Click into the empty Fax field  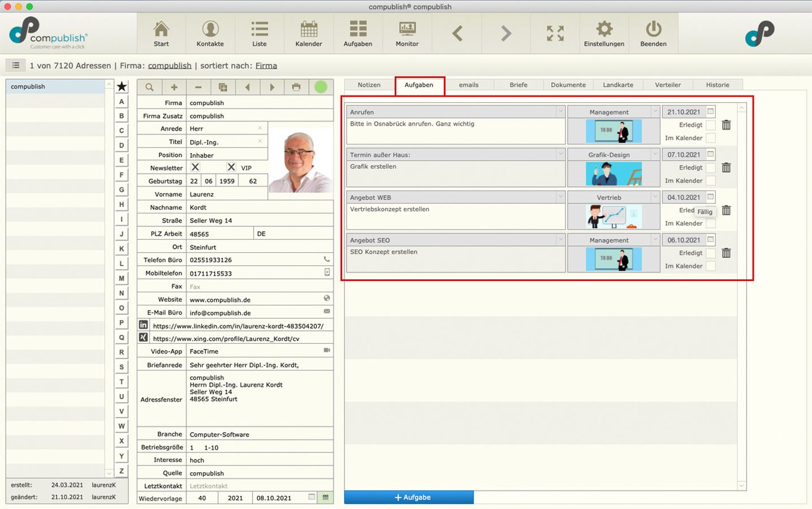pos(260,286)
